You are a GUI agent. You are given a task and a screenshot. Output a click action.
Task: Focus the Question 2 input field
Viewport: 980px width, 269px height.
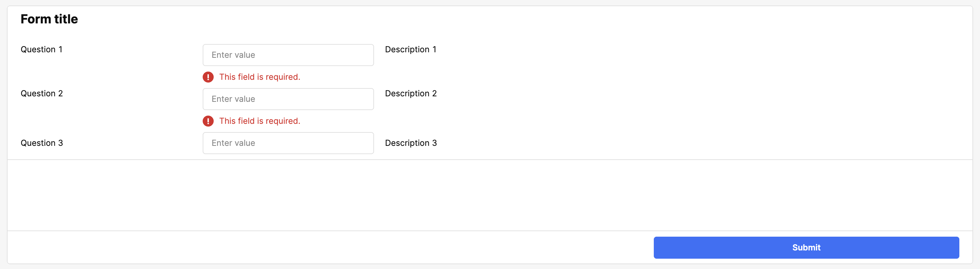[x=288, y=99]
